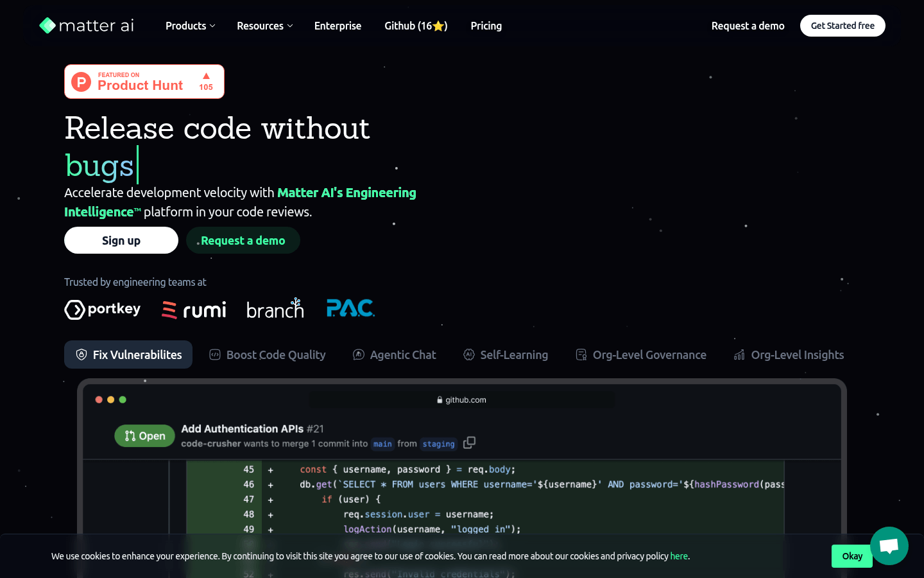
Task: Click the 'here' privacy policy link
Action: click(679, 556)
